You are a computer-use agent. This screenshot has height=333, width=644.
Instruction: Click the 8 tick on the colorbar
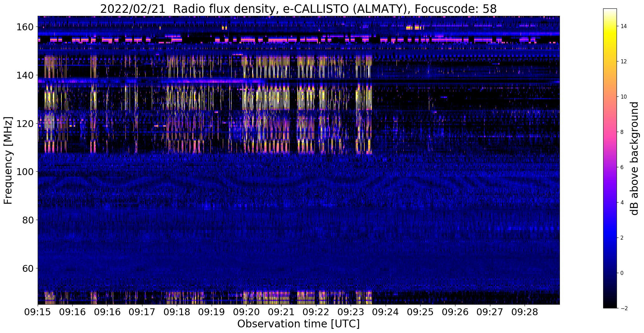click(x=622, y=132)
